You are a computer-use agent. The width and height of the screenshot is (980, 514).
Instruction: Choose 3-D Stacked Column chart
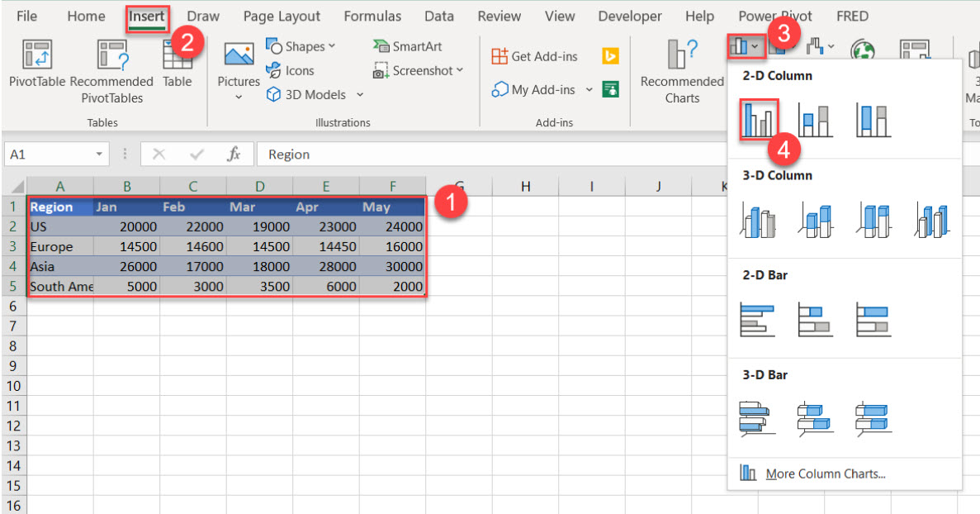pos(816,220)
